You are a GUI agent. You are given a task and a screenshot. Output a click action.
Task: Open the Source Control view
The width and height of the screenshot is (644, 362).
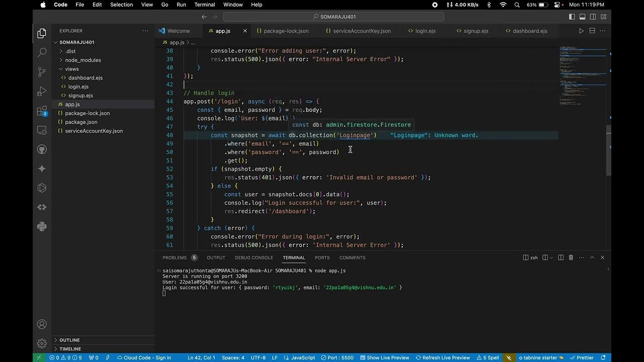coord(42,72)
